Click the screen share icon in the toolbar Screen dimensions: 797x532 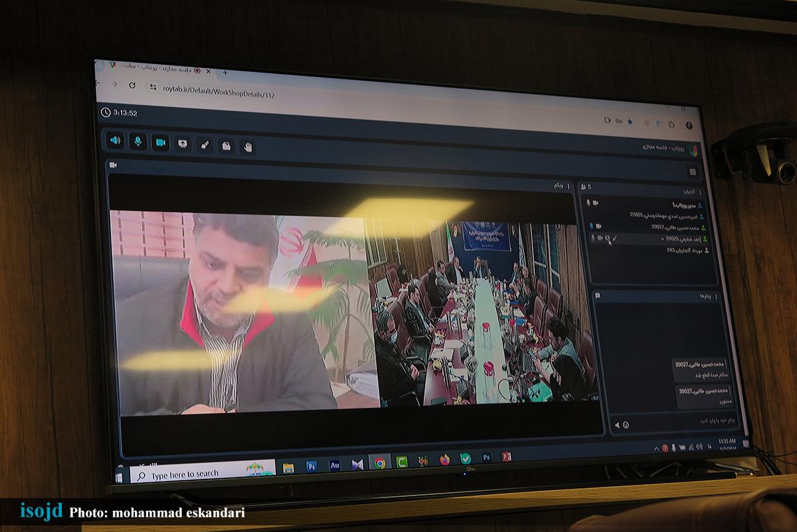click(183, 144)
